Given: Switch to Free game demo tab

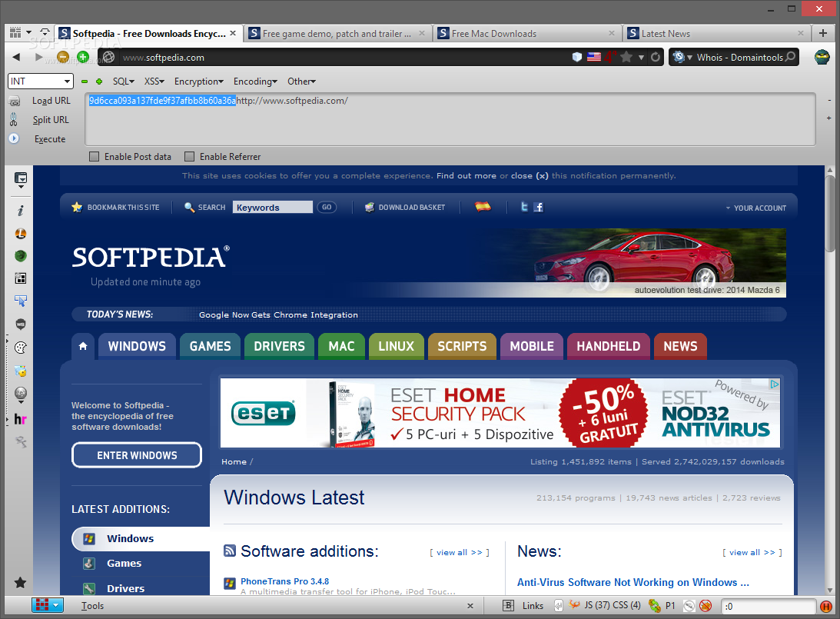Looking at the screenshot, I should click(x=337, y=33).
